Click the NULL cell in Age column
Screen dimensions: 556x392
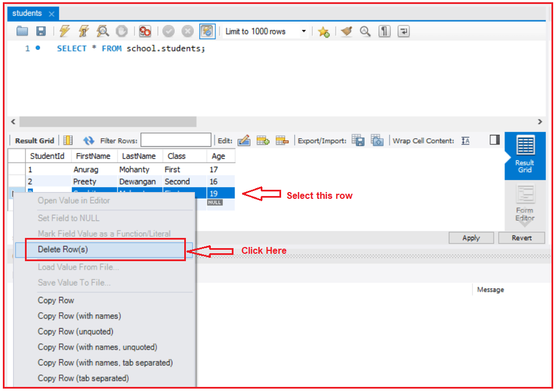(x=215, y=202)
